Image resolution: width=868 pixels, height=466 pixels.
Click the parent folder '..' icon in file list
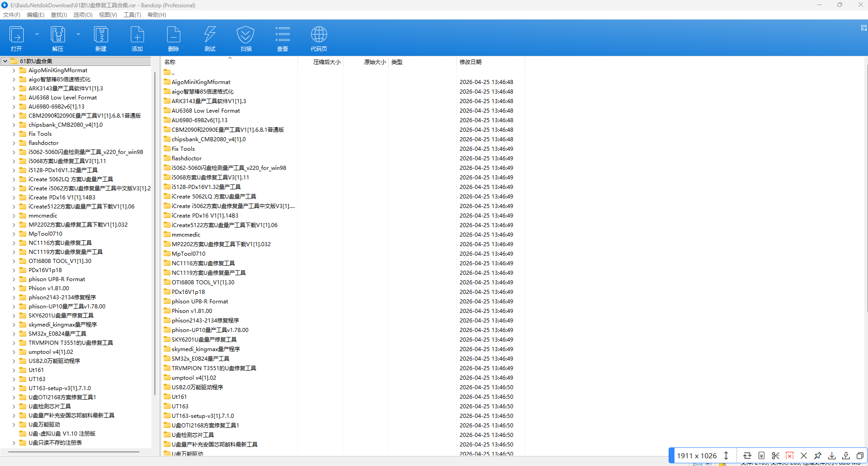pyautogui.click(x=167, y=72)
